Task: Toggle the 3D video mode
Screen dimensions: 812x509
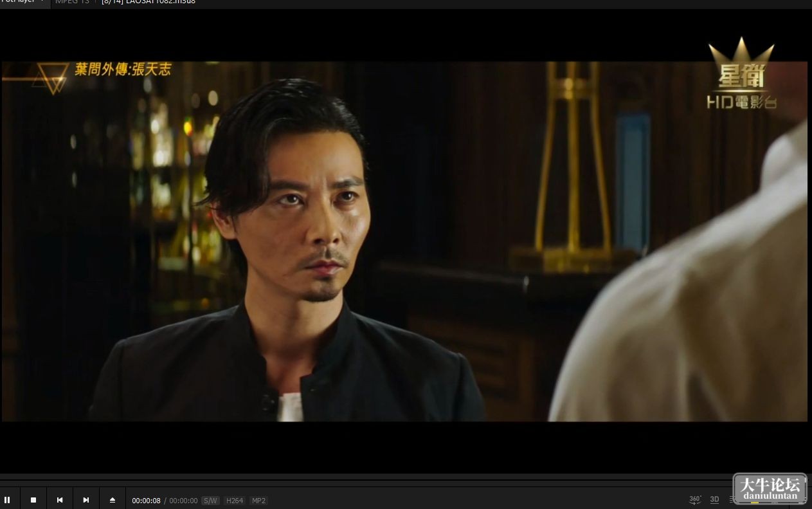Action: 714,500
